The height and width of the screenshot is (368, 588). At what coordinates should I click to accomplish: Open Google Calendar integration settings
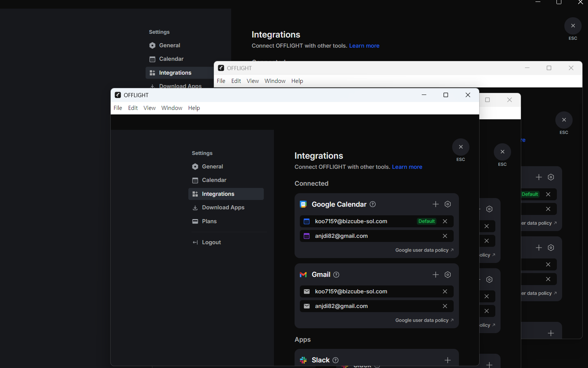click(448, 204)
